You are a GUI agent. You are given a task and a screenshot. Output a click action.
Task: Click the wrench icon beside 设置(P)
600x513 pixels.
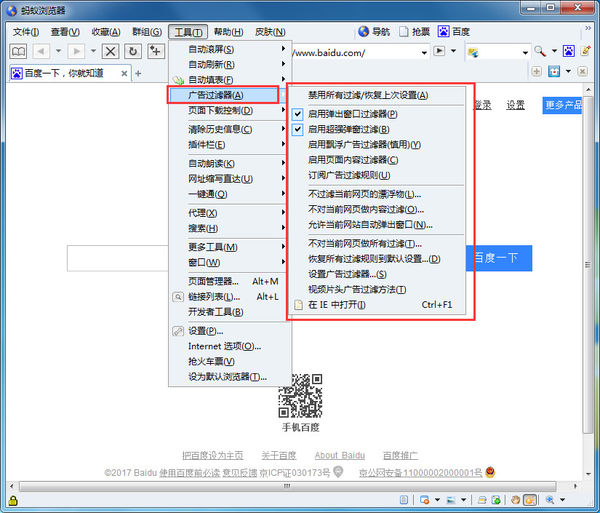tap(178, 331)
